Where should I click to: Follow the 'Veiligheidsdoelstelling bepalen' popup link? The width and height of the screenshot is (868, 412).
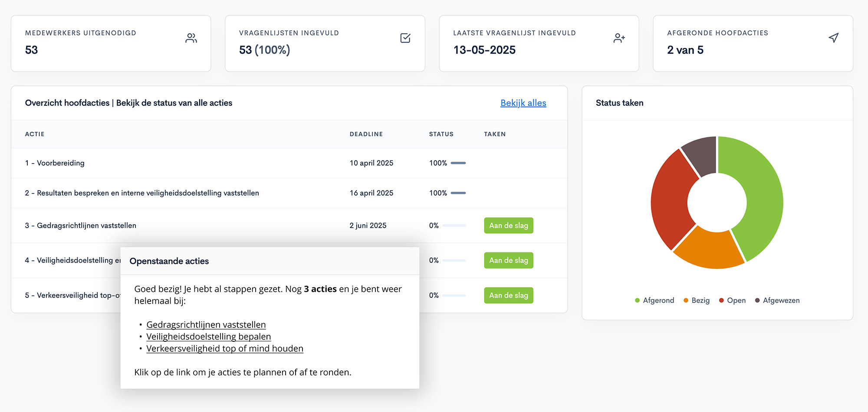(x=208, y=337)
